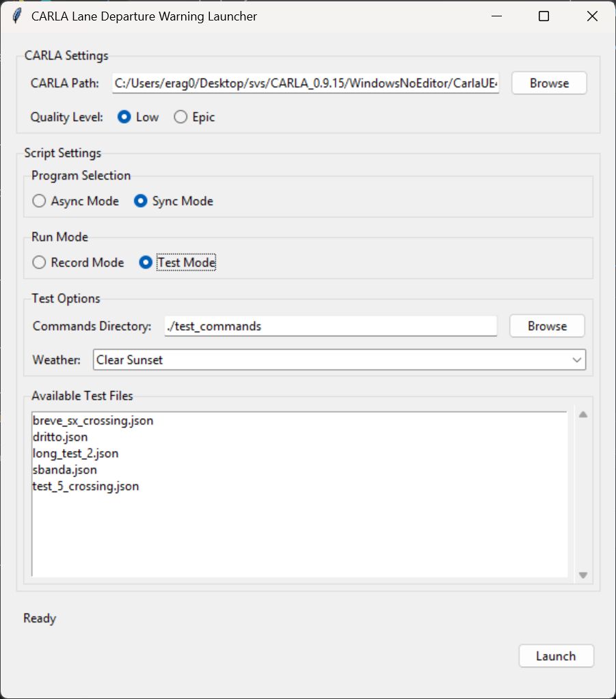The width and height of the screenshot is (616, 699).
Task: Close the launcher window
Action: pyautogui.click(x=592, y=16)
